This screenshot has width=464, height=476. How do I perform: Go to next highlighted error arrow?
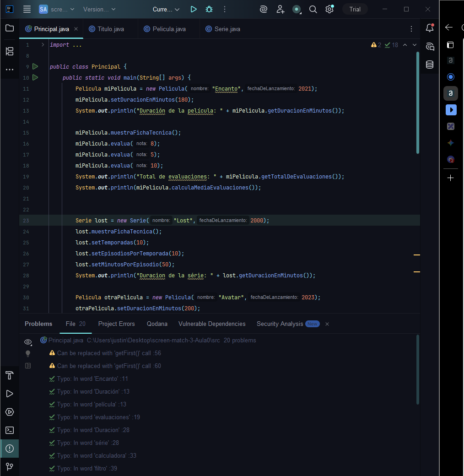pyautogui.click(x=415, y=45)
